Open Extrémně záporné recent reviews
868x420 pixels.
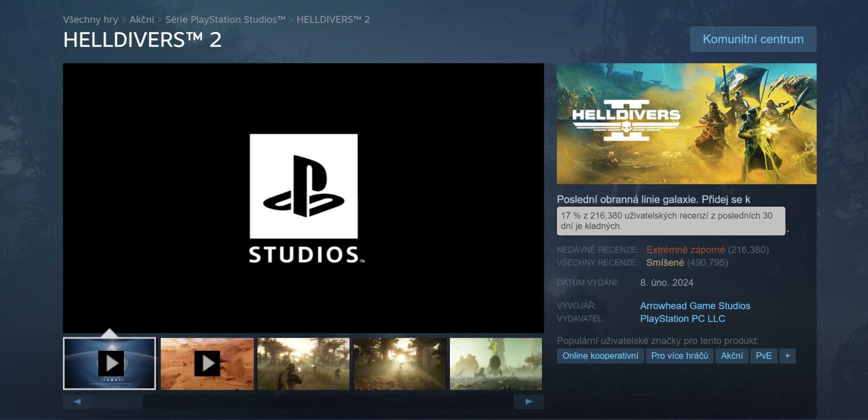(x=685, y=250)
